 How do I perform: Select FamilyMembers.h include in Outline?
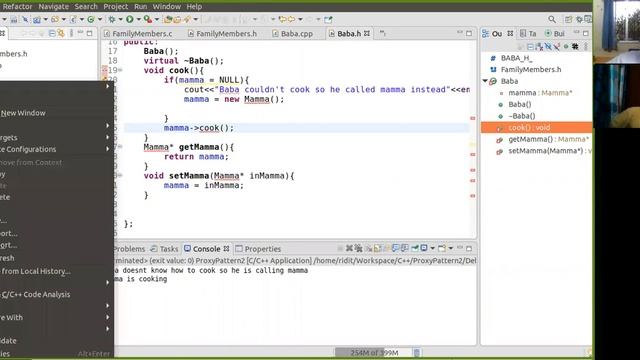pos(531,69)
